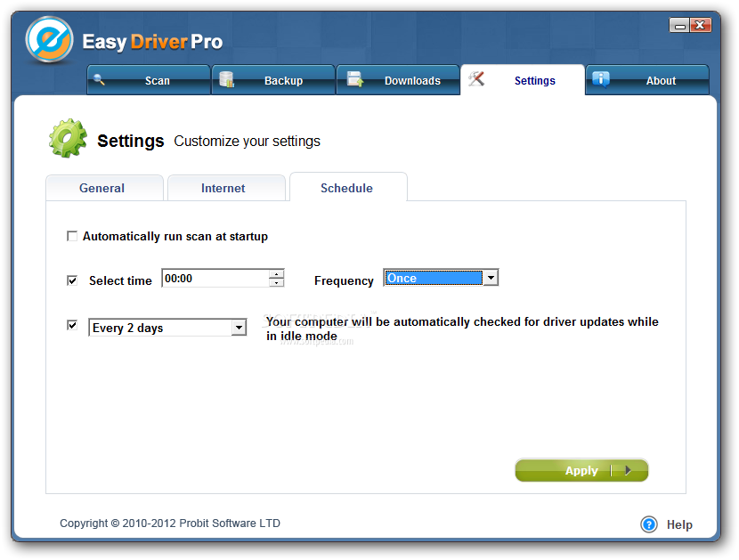Open the Scan tab

coord(149,80)
